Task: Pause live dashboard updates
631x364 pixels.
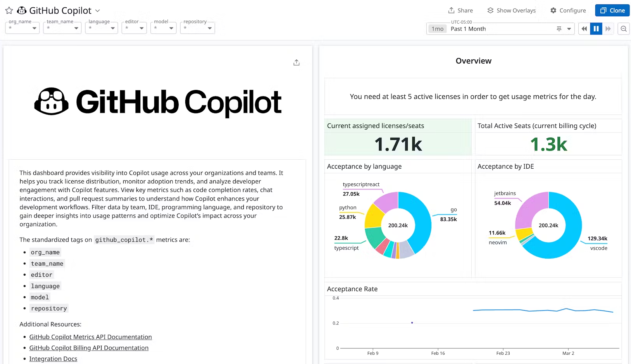Action: pyautogui.click(x=596, y=29)
